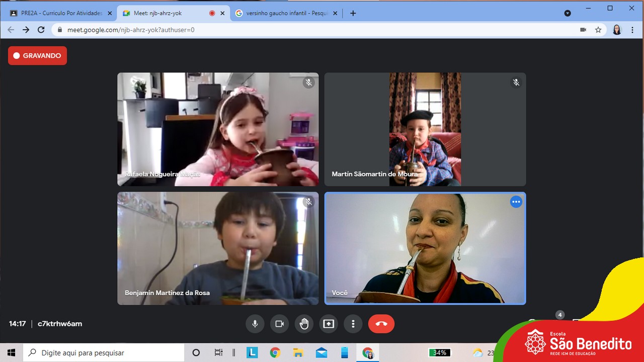The image size is (644, 362).
Task: Open Meet more options menu
Action: point(353,324)
